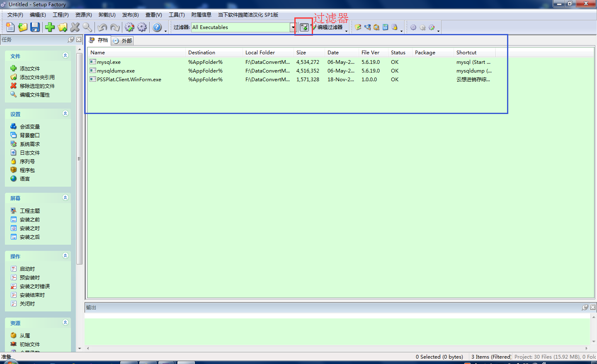
Task: Click the blue network-style toolbar icon
Action: coord(367,27)
